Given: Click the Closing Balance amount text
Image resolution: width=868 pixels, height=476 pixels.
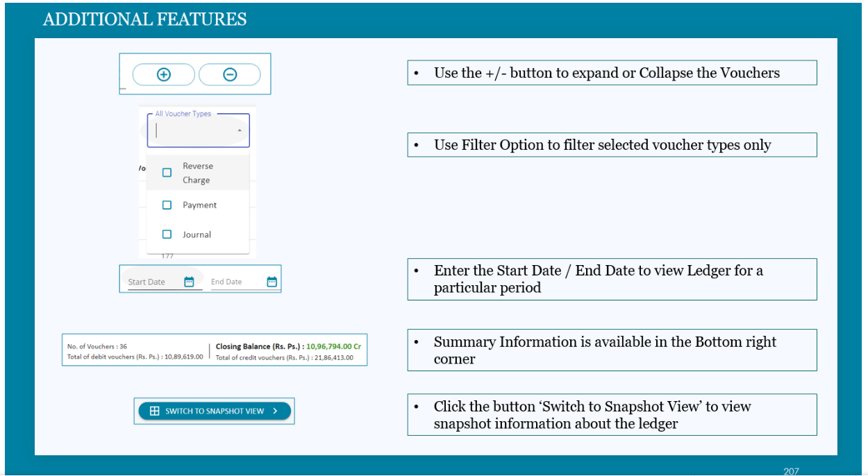Looking at the screenshot, I should (x=333, y=346).
